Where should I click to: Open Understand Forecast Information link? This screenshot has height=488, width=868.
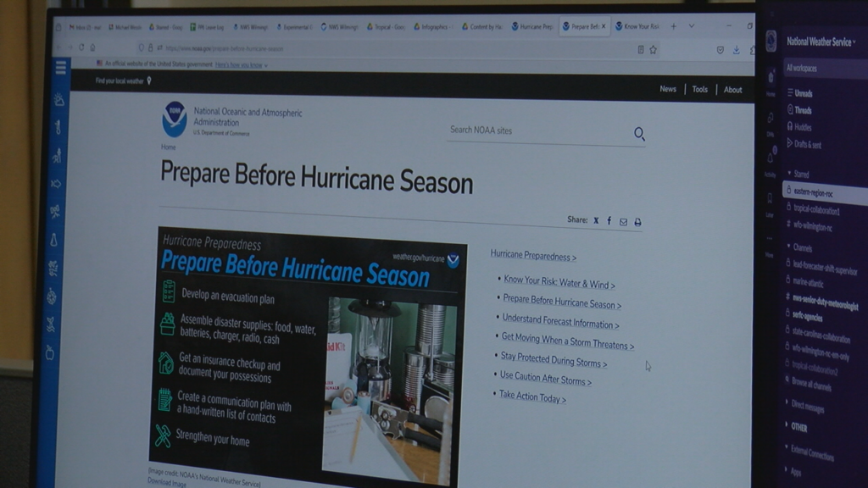point(560,321)
